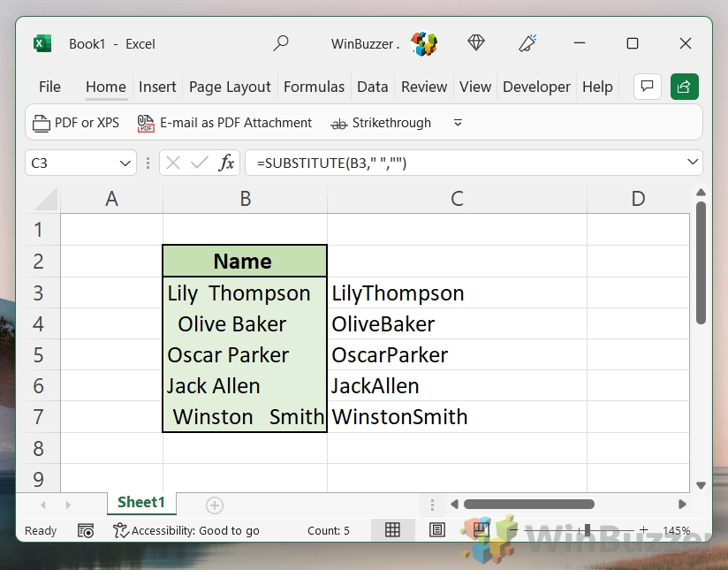Image resolution: width=728 pixels, height=570 pixels.
Task: Click the Sheet1 tab
Action: tap(141, 503)
